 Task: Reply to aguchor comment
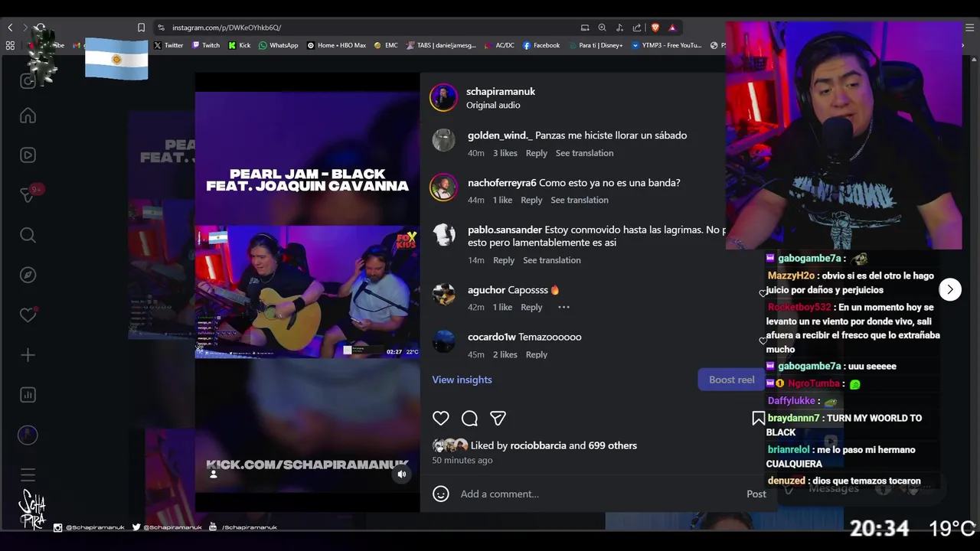point(531,307)
